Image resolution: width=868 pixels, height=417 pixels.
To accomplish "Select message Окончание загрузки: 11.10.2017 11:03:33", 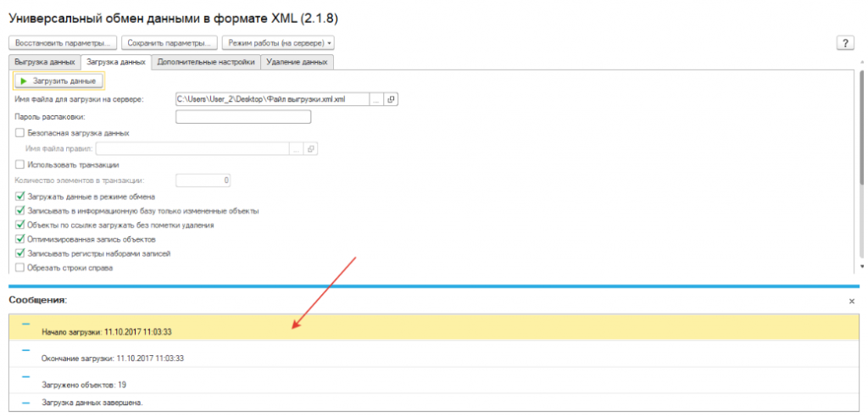I will click(x=434, y=354).
